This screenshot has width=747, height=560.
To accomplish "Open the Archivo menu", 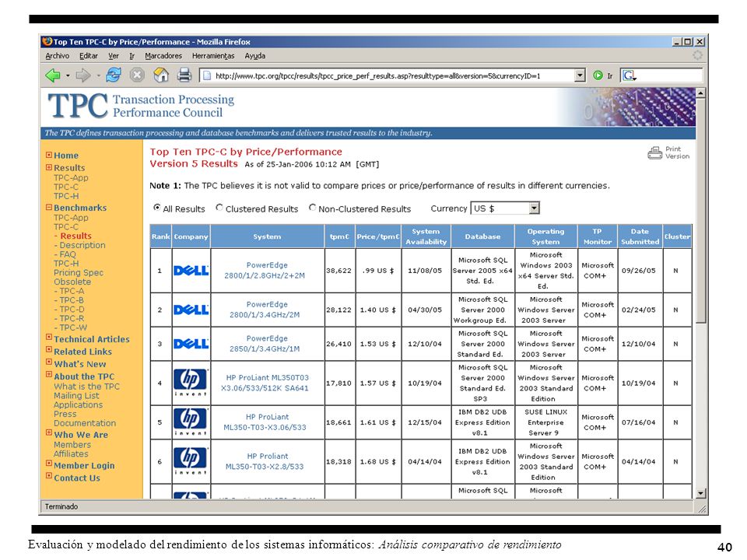I will point(57,56).
